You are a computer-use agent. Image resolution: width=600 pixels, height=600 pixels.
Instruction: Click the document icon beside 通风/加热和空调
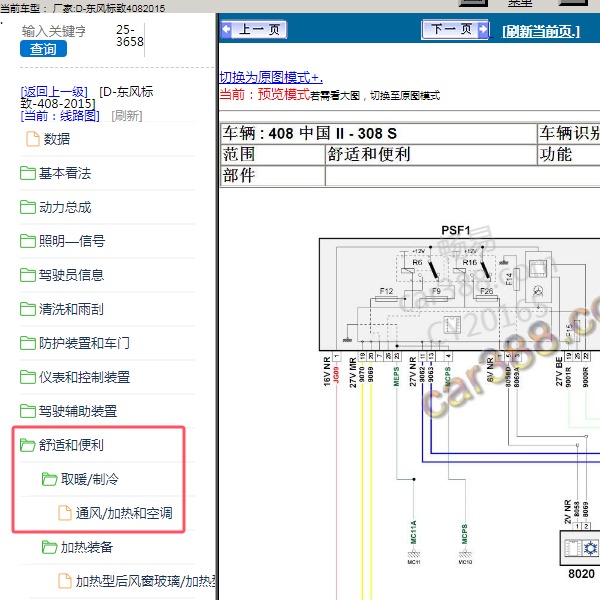pyautogui.click(x=65, y=513)
